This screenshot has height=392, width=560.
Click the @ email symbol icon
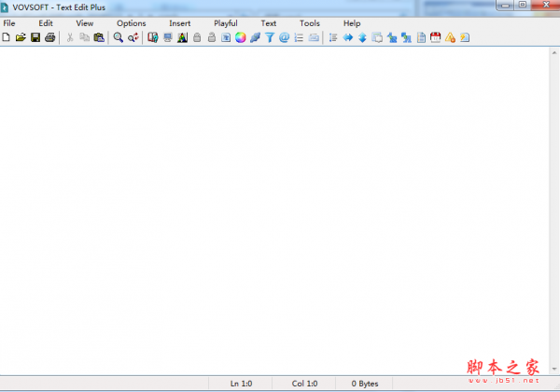(x=285, y=37)
